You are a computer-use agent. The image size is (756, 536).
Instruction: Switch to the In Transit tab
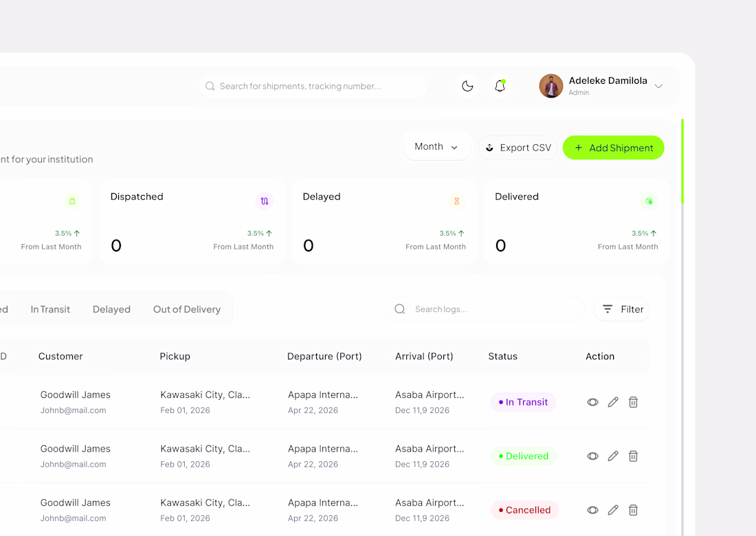(50, 309)
